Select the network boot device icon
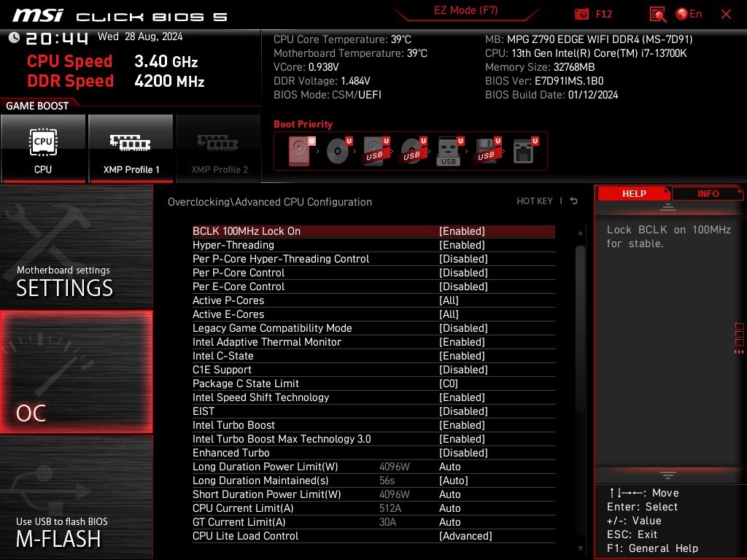Viewport: 747px width, 560px height. (525, 151)
